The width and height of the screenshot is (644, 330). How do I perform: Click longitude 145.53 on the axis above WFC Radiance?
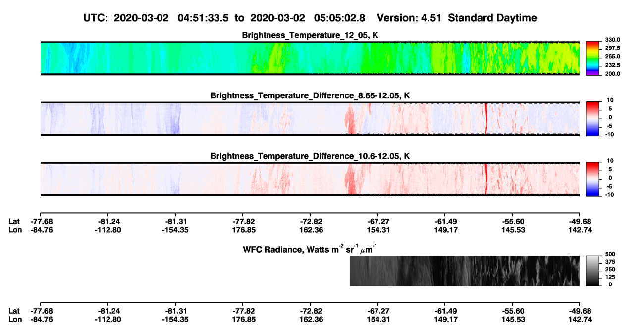(512, 230)
